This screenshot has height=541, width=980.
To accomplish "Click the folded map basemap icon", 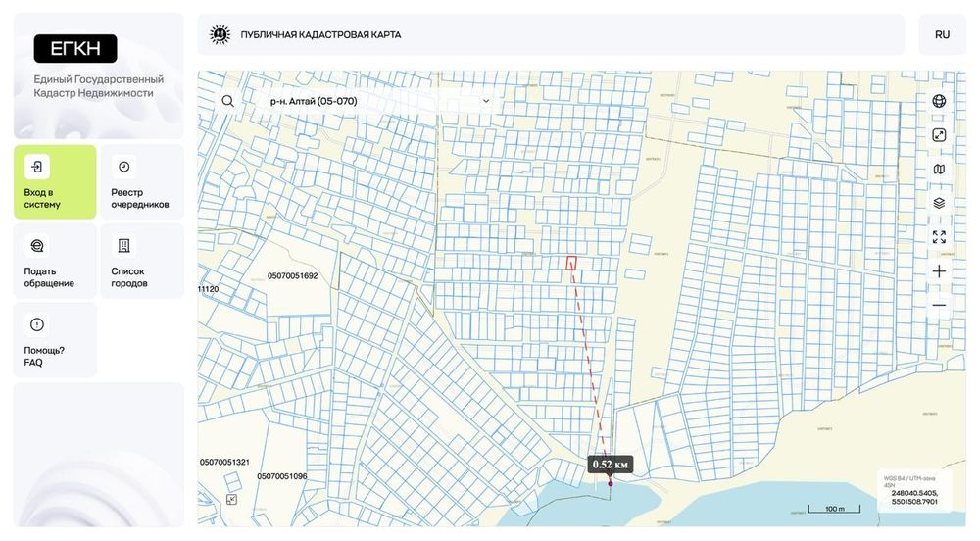I will point(939,170).
